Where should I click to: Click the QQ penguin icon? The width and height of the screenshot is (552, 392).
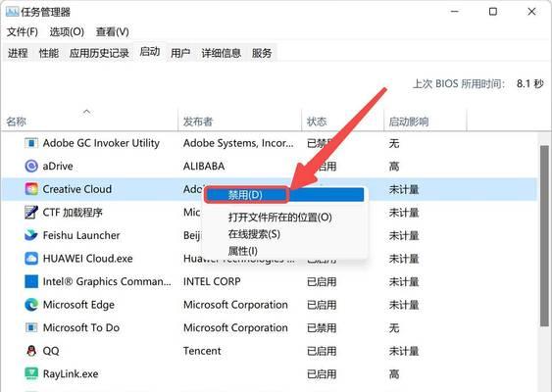31,351
